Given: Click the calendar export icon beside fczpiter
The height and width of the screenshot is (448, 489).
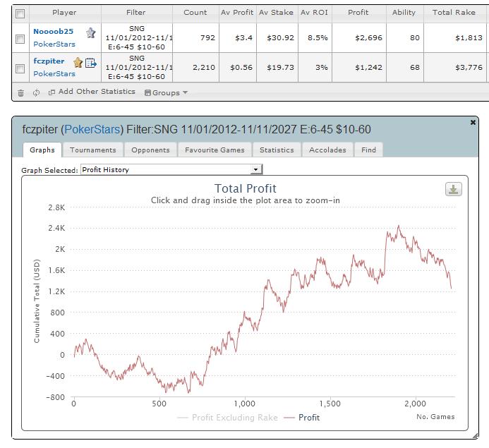Looking at the screenshot, I should (x=91, y=63).
